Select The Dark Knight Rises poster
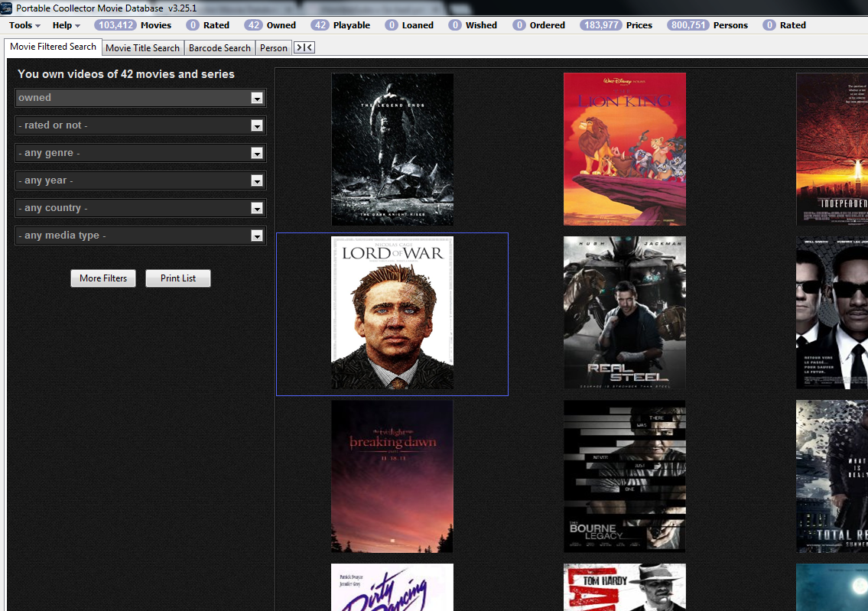The height and width of the screenshot is (611, 868). [392, 149]
